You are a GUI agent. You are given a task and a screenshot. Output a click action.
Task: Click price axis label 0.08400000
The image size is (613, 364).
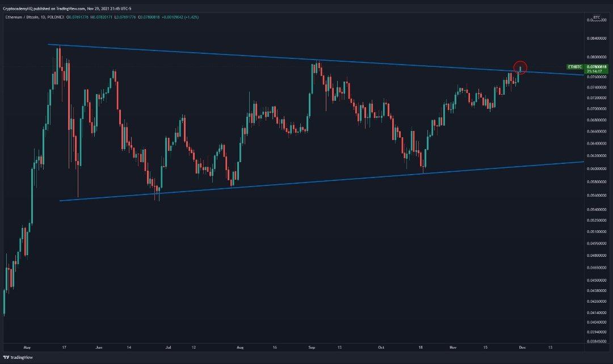pos(597,39)
